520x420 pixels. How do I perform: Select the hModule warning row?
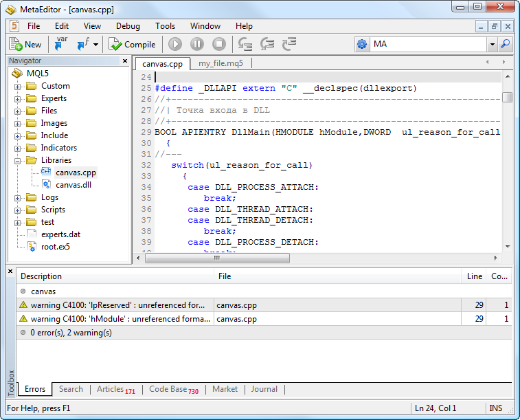[264, 319]
